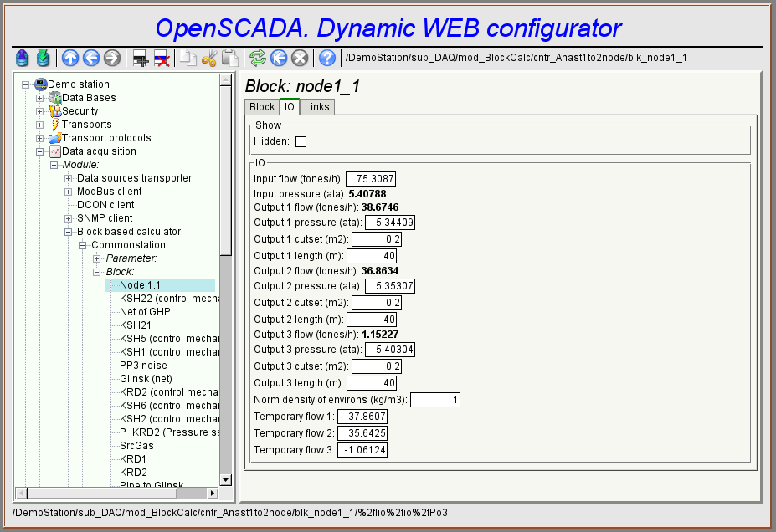Click the Output 1 cutset field
Viewport: 776px width, 532px height.
pyautogui.click(x=377, y=239)
